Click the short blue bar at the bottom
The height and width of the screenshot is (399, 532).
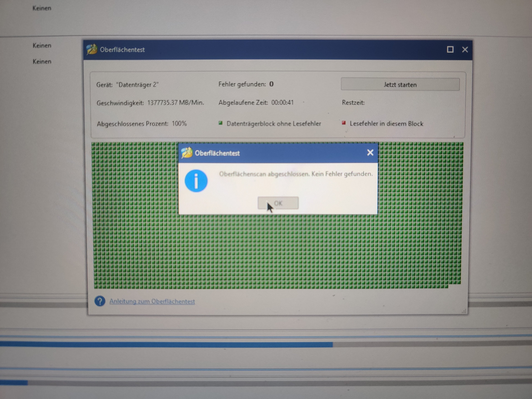pos(14,382)
